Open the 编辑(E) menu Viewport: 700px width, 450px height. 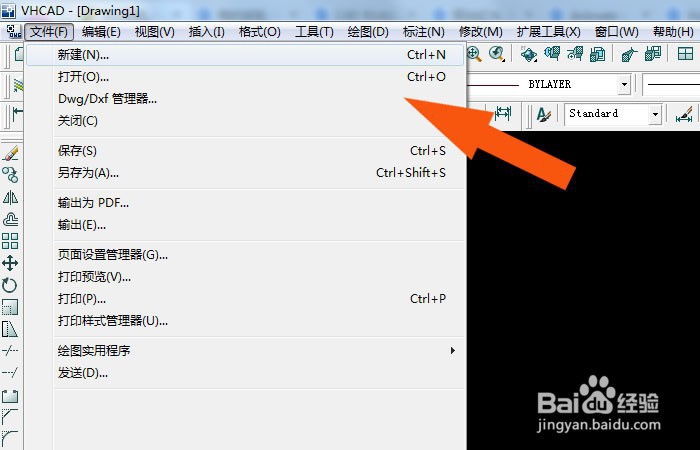click(x=101, y=32)
